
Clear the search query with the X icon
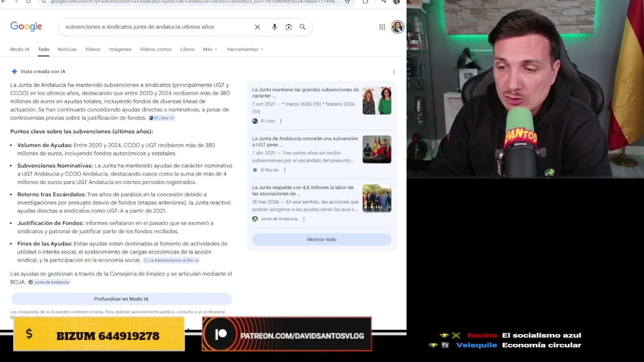[x=257, y=27]
